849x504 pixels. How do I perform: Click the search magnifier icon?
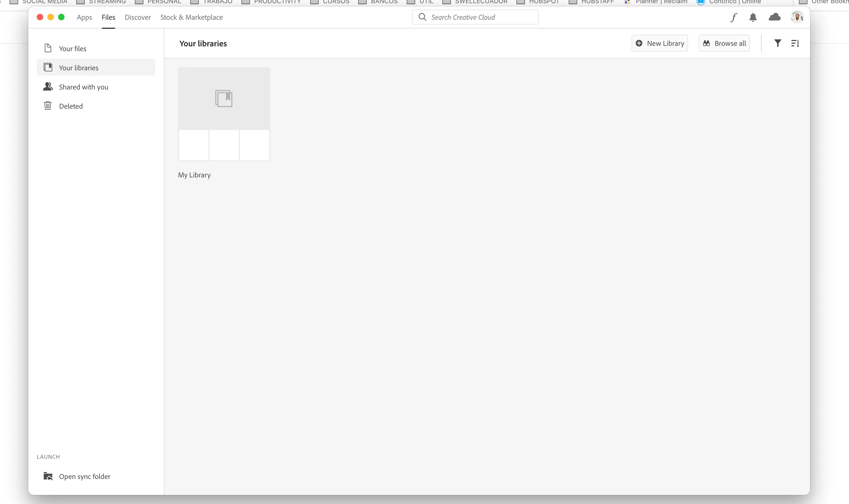[x=422, y=17]
